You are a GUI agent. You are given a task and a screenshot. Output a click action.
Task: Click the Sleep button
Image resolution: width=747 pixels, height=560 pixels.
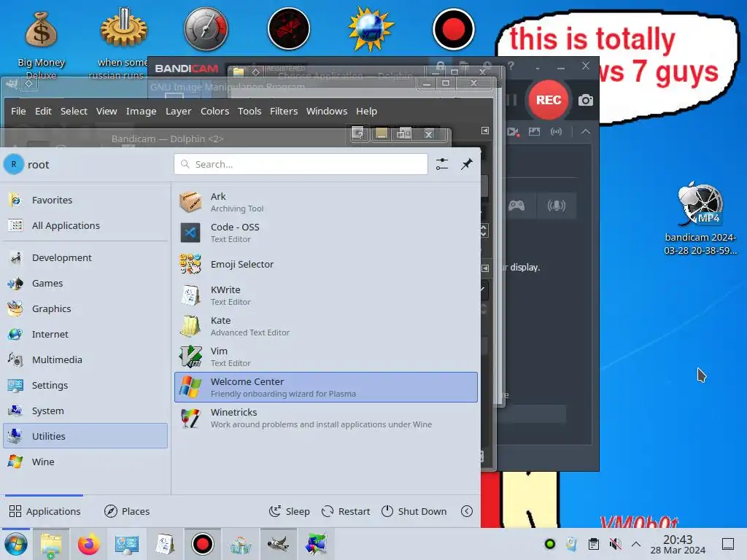point(289,511)
